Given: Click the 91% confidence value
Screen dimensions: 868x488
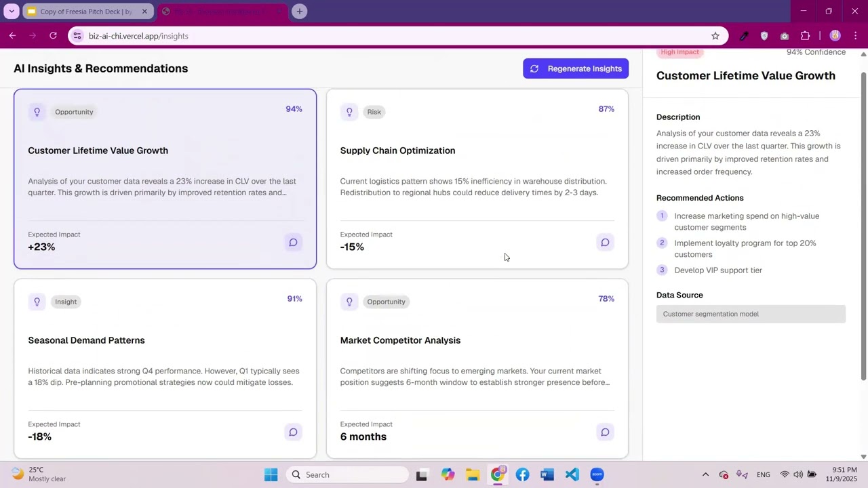Looking at the screenshot, I should coord(294,299).
